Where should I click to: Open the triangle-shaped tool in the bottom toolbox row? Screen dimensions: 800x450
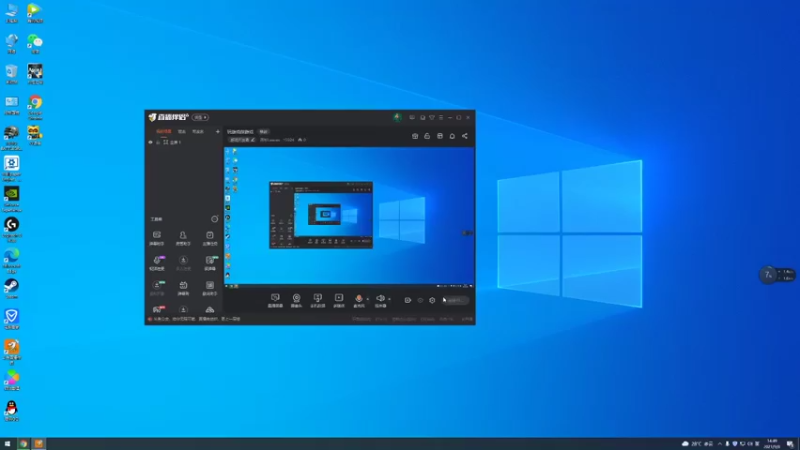tap(210, 310)
